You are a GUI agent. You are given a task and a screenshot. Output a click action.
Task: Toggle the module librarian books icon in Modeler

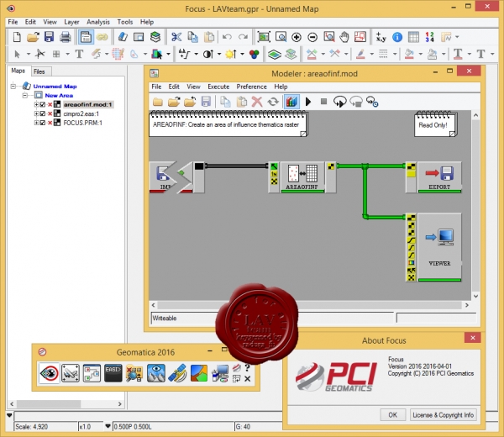pos(291,102)
